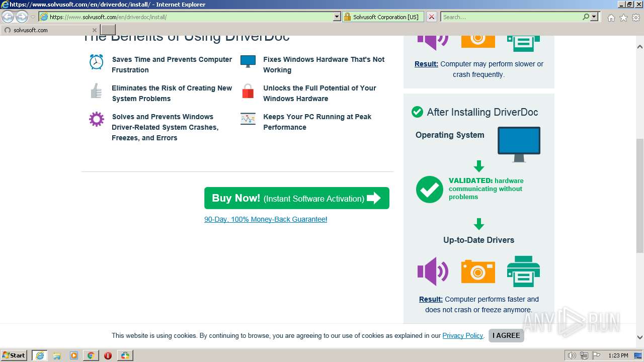Screen dimensions: 644x362
Task: Click the red Stop loading button
Action: pyautogui.click(x=432, y=17)
